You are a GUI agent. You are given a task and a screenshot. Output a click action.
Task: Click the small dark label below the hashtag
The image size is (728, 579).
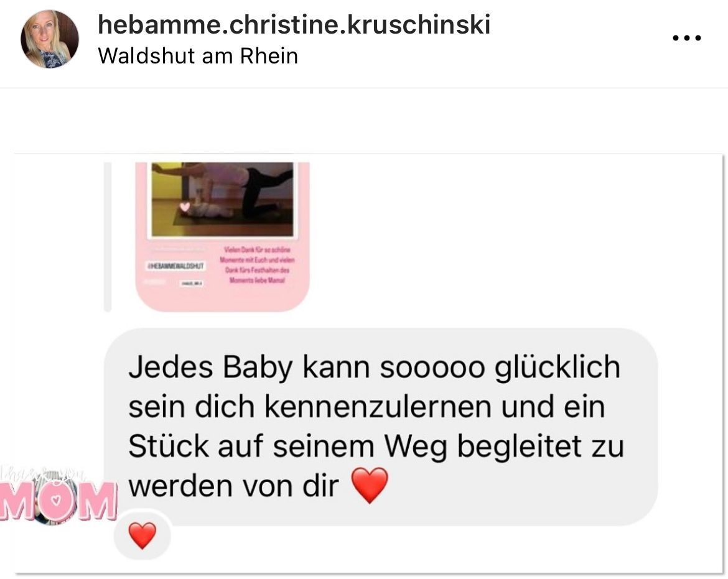(191, 282)
